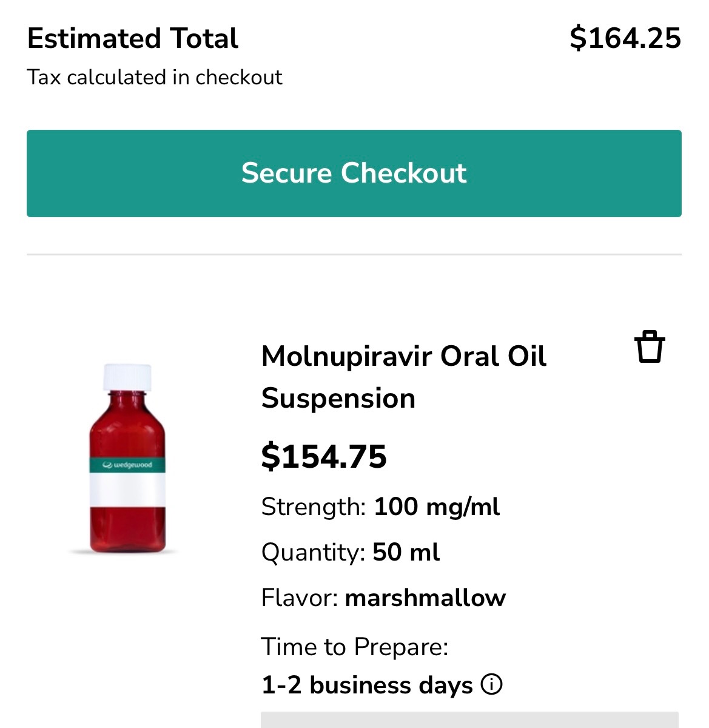
Task: Click the white cap of the bottle image
Action: coord(127,377)
